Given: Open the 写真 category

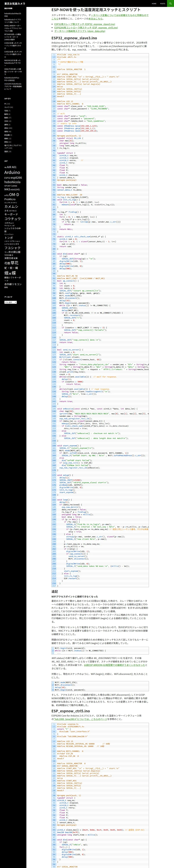Looking at the screenshot, I should pyautogui.click(x=6, y=111).
